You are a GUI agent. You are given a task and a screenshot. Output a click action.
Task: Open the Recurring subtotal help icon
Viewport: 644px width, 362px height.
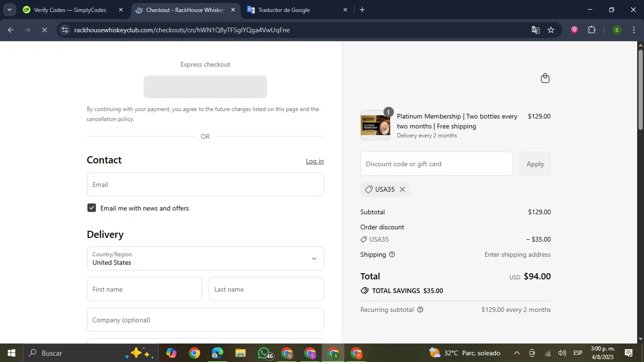[x=420, y=310]
